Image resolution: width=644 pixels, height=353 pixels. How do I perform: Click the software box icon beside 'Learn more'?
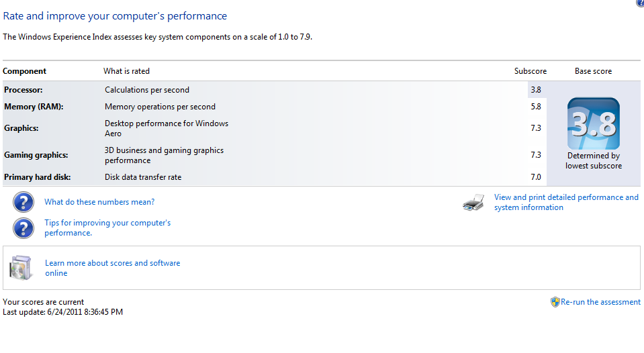[x=20, y=268]
